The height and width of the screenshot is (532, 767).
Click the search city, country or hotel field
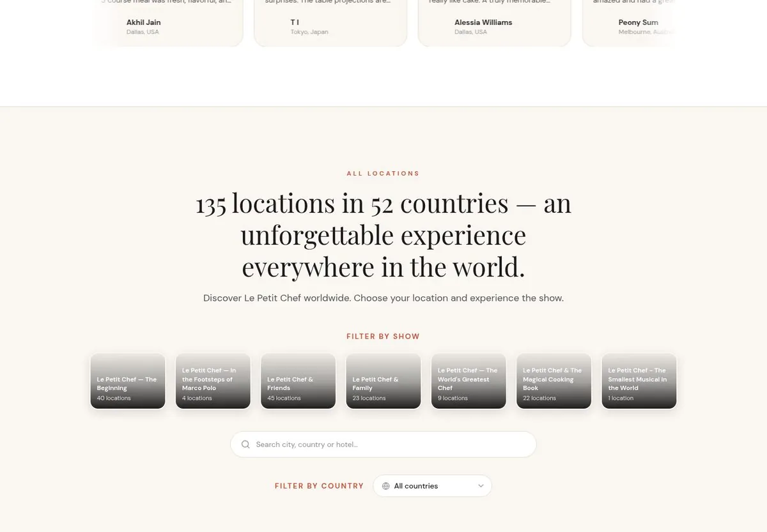383,445
